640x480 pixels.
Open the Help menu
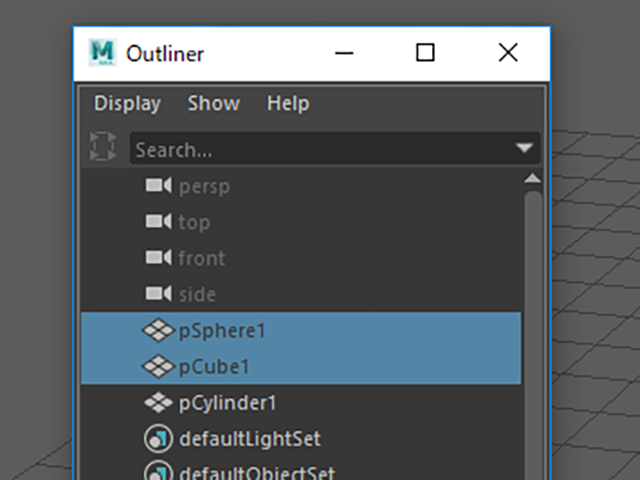click(x=288, y=103)
